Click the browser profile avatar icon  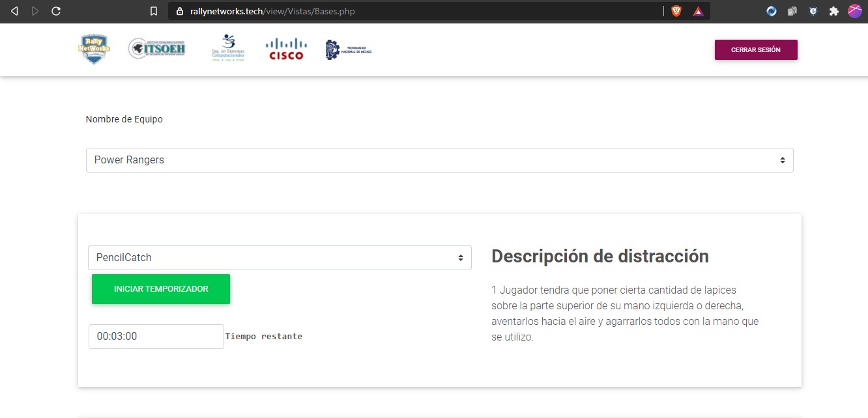[854, 11]
